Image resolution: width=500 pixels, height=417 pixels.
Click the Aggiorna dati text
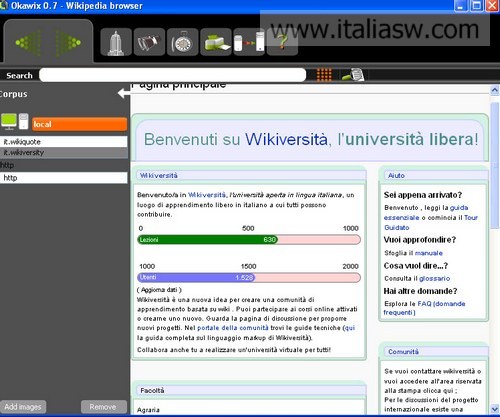pyautogui.click(x=159, y=290)
